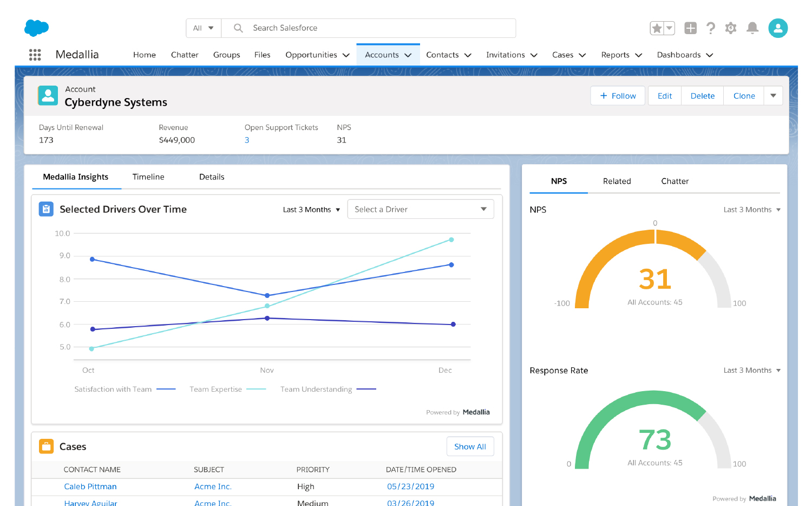Click Show All in the Cases panel
Screen dimensions: 812x506
click(x=470, y=446)
